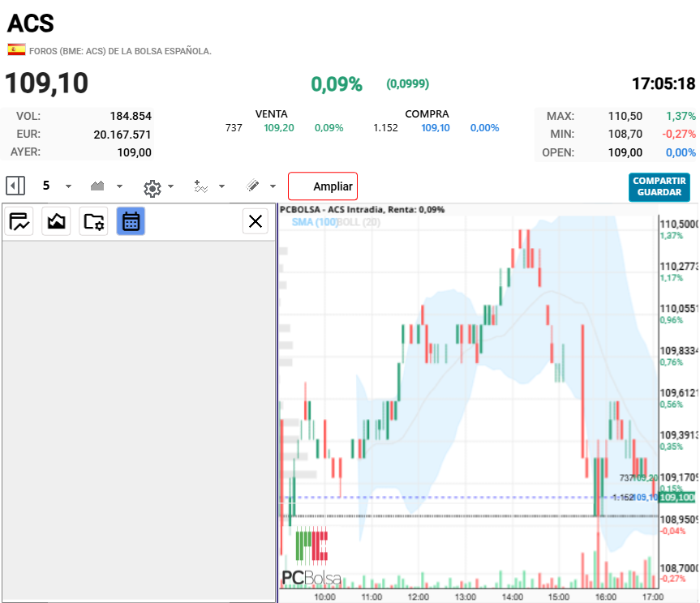Click the BOLL (20) indicator label
The height and width of the screenshot is (603, 700).
pos(359,222)
